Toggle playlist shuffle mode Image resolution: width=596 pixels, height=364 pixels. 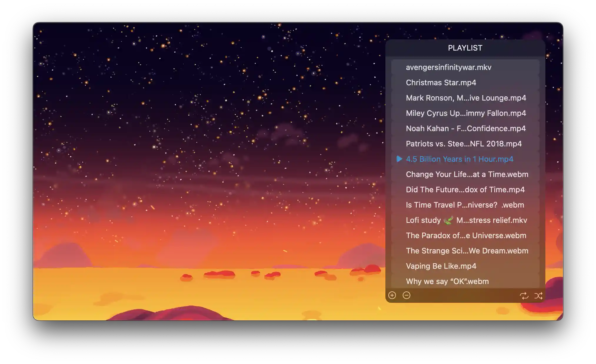[x=538, y=295]
